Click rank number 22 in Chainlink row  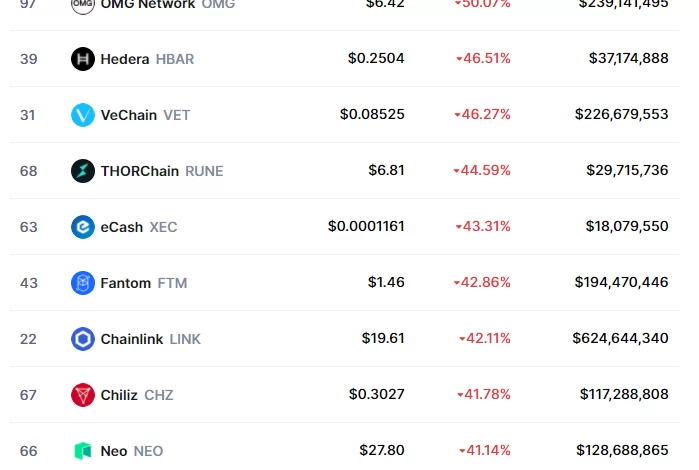tap(28, 339)
